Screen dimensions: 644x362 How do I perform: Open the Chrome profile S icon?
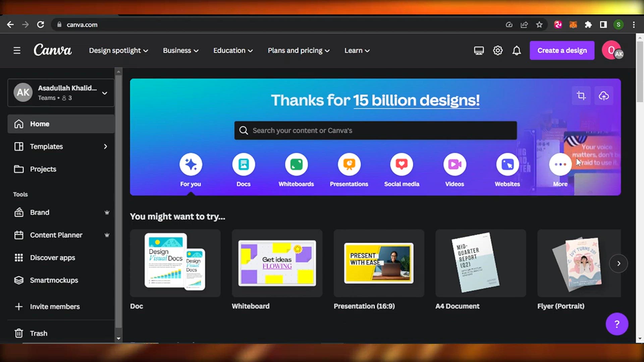click(x=619, y=24)
